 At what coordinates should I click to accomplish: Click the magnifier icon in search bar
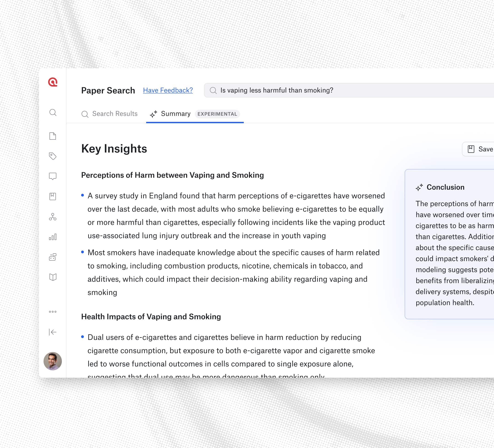pyautogui.click(x=213, y=90)
